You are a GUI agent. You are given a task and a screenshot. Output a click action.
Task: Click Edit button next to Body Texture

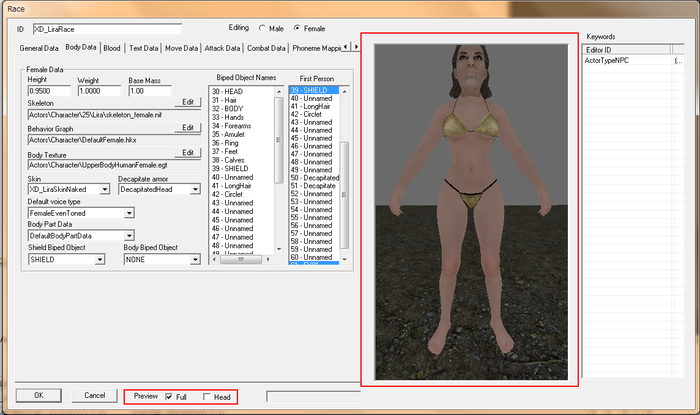pyautogui.click(x=188, y=153)
